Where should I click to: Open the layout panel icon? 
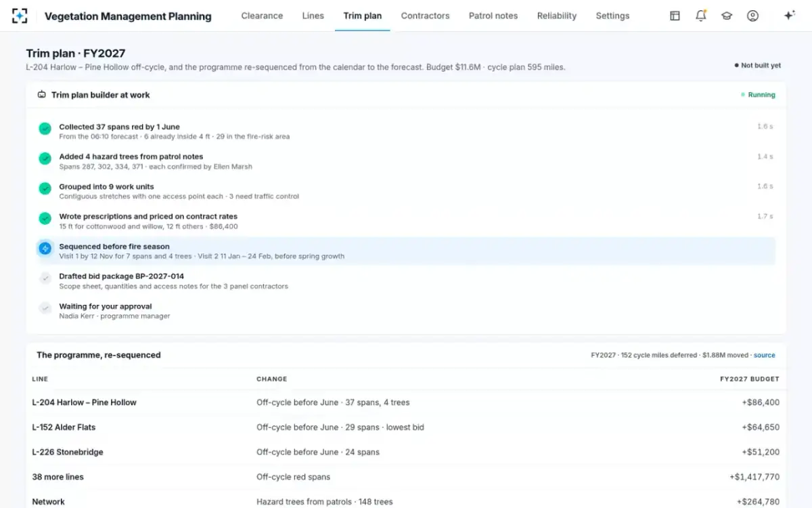click(x=675, y=16)
